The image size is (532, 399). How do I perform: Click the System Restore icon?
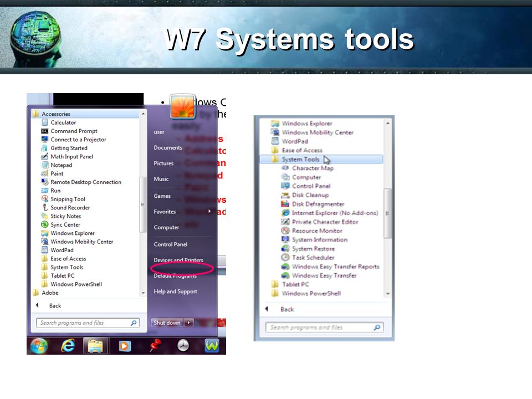(285, 248)
